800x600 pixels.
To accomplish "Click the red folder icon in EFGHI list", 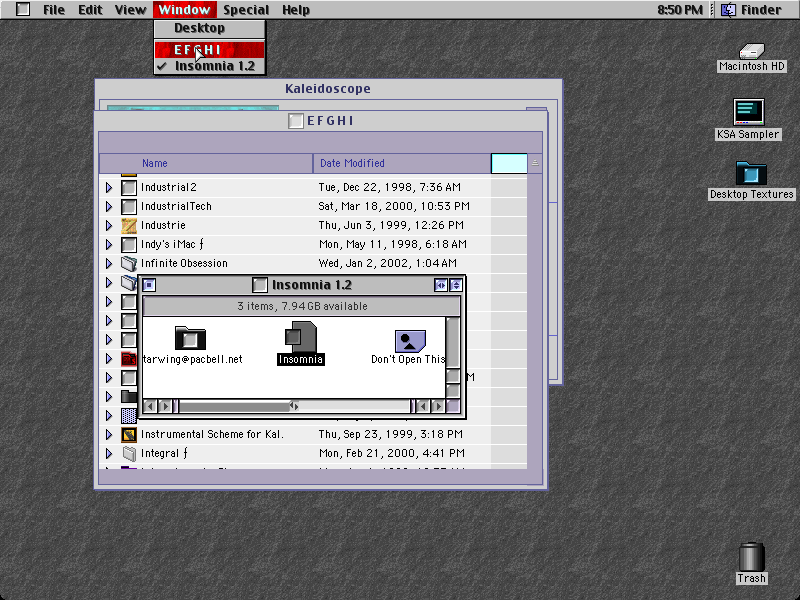I will pyautogui.click(x=129, y=359).
